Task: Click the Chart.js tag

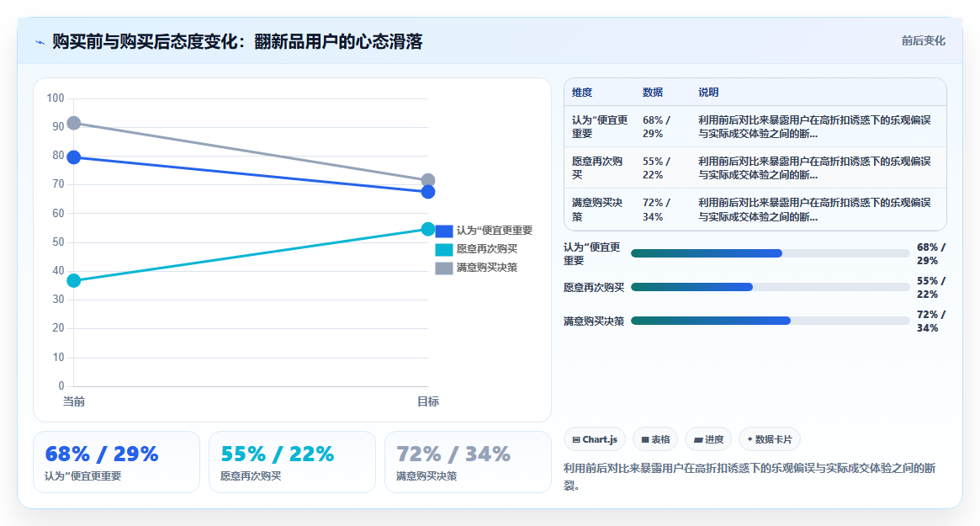Action: click(595, 439)
